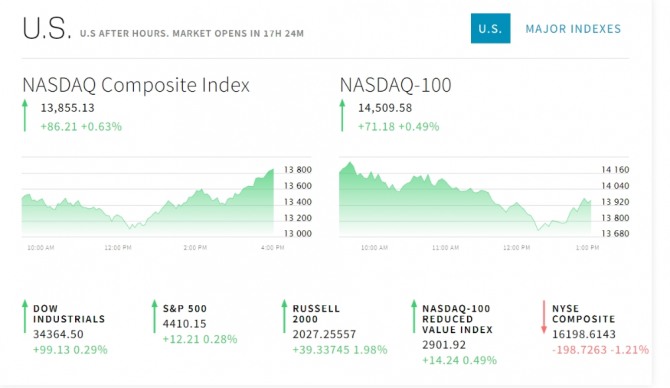Image resolution: width=670 pixels, height=388 pixels.
Task: Click the Russell 2000 up arrow icon
Action: pos(284,316)
